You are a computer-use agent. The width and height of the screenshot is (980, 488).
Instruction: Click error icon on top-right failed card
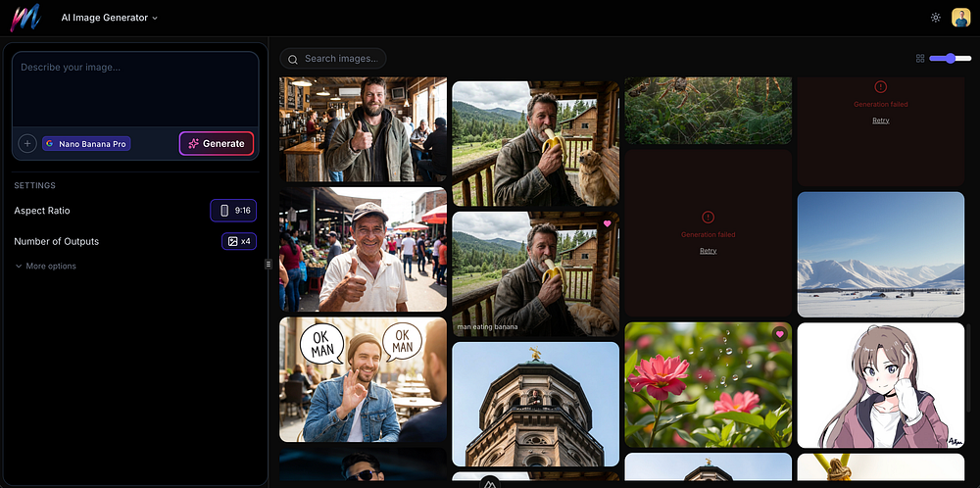881,87
